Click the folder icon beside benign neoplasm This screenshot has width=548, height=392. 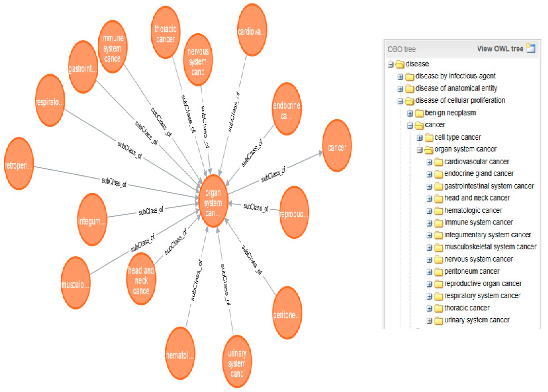click(419, 113)
